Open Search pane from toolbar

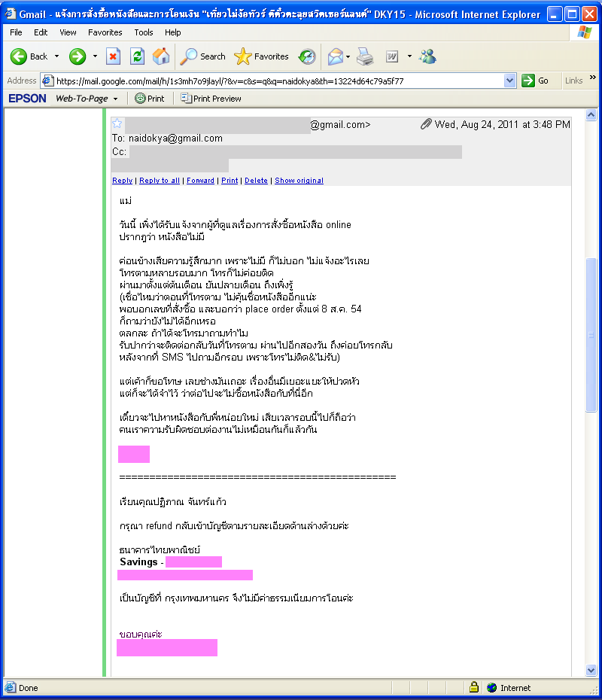[x=203, y=56]
